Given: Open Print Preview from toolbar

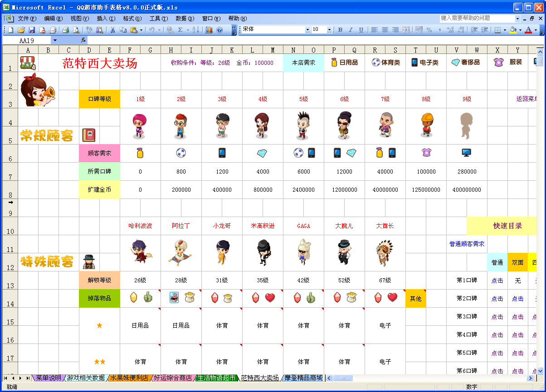Looking at the screenshot, I should [76, 30].
